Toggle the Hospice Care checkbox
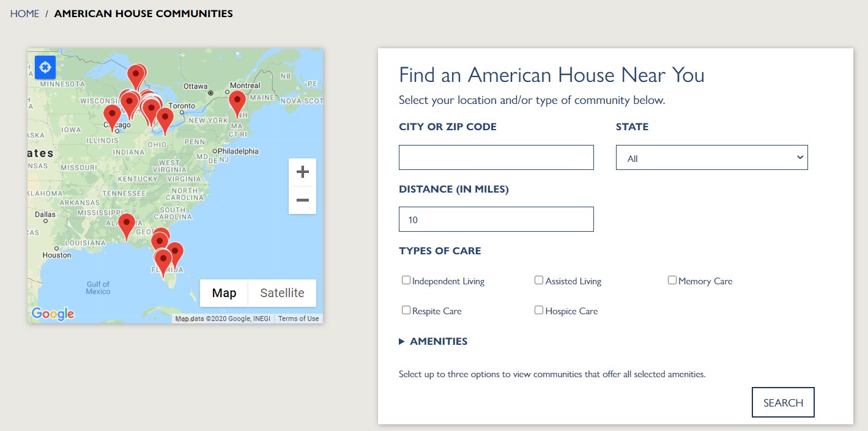 pyautogui.click(x=539, y=311)
